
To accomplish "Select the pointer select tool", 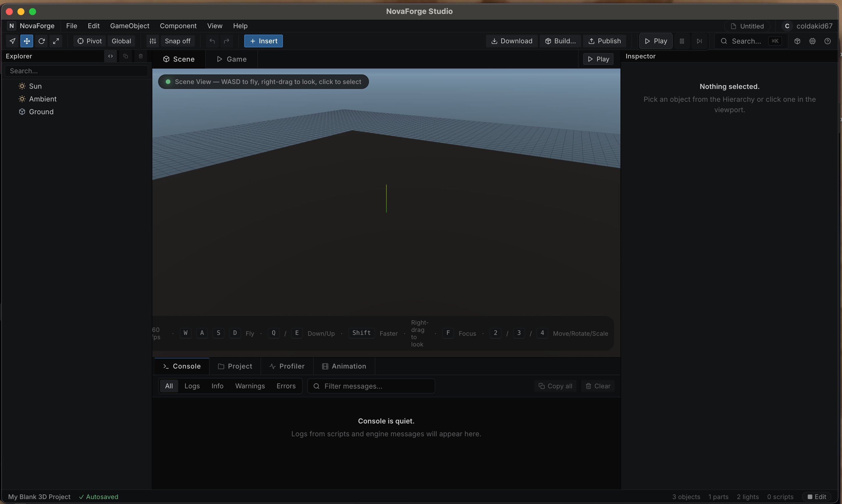I will 12,41.
